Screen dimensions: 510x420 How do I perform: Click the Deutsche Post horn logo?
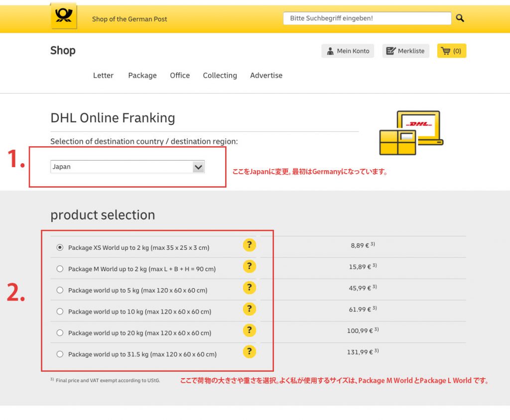click(x=64, y=15)
